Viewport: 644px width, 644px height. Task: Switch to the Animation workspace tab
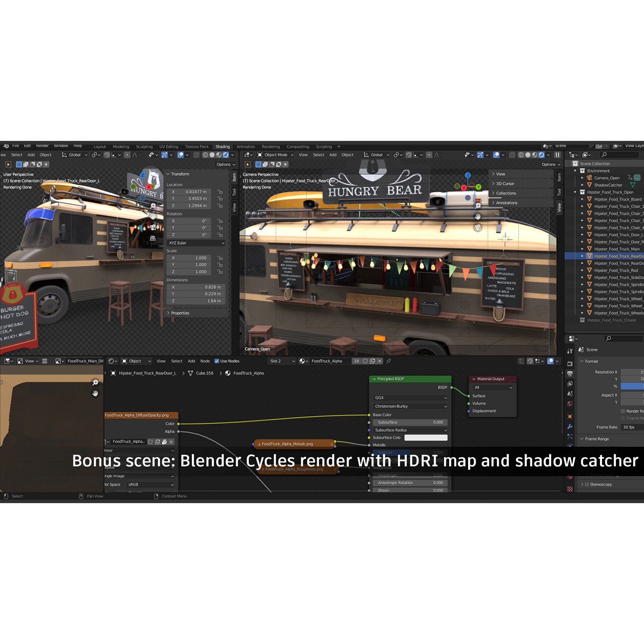[246, 147]
